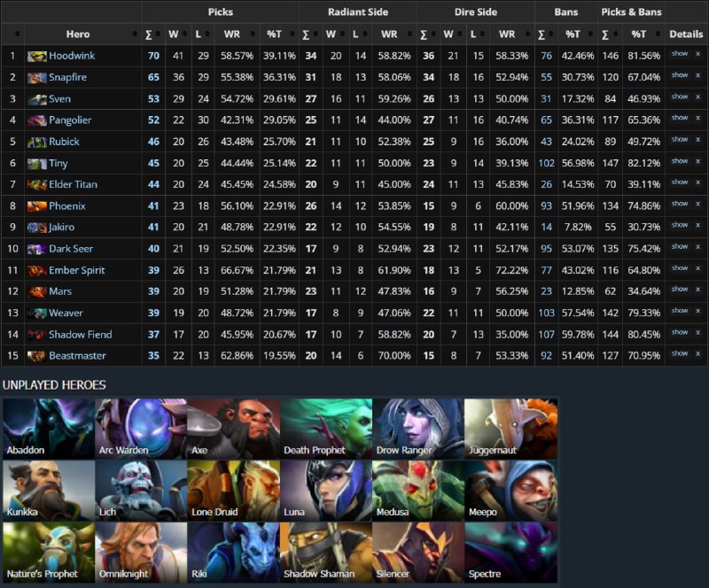Click the Shadow Fiend hero icon
Screen dimensions: 709x588
(x=36, y=335)
